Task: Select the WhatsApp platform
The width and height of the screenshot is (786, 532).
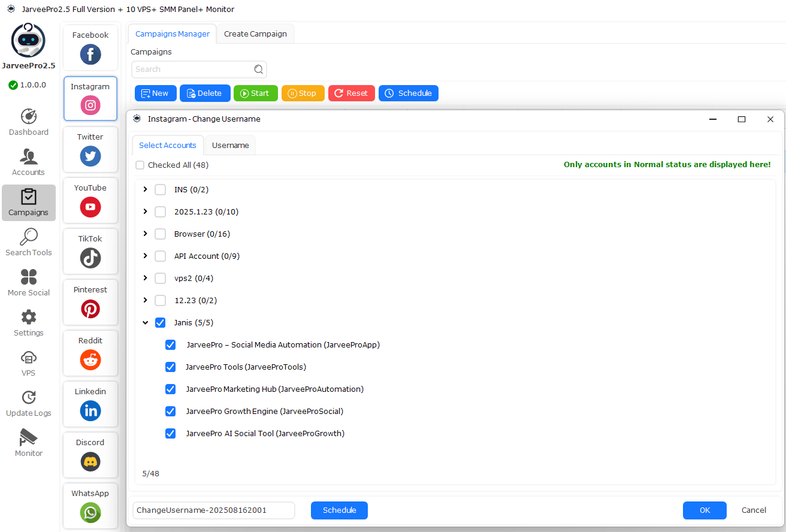Action: pyautogui.click(x=90, y=506)
